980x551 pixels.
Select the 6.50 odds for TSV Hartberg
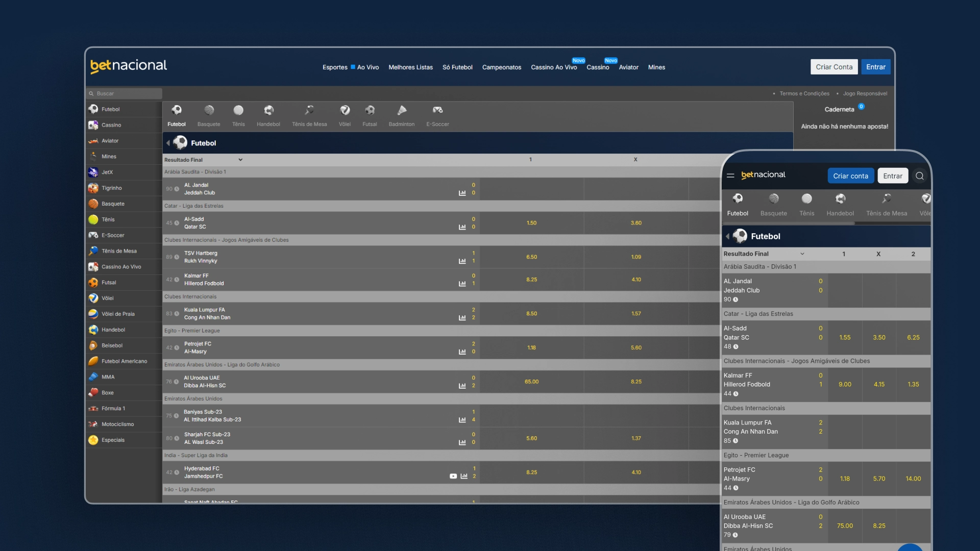[531, 257]
